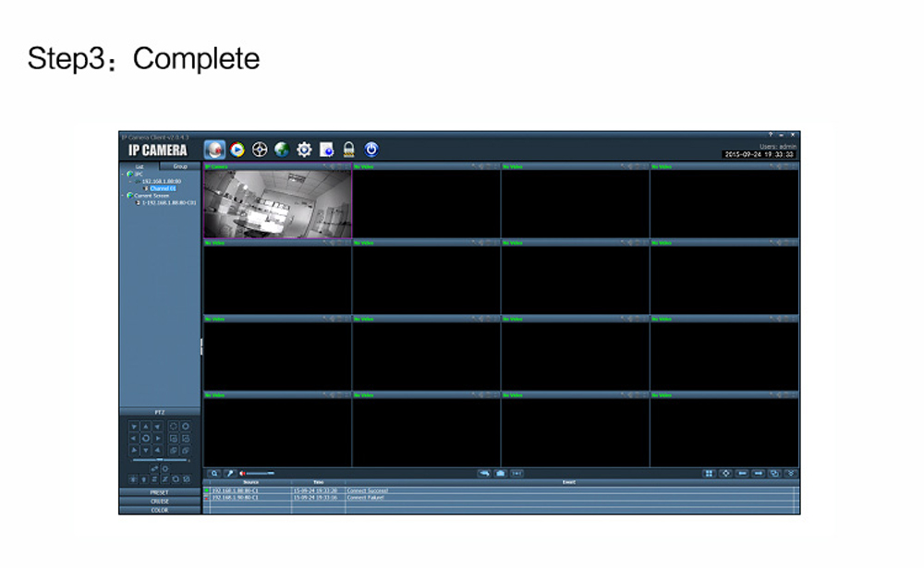Switch to the multi-screen grid layout

tap(709, 473)
